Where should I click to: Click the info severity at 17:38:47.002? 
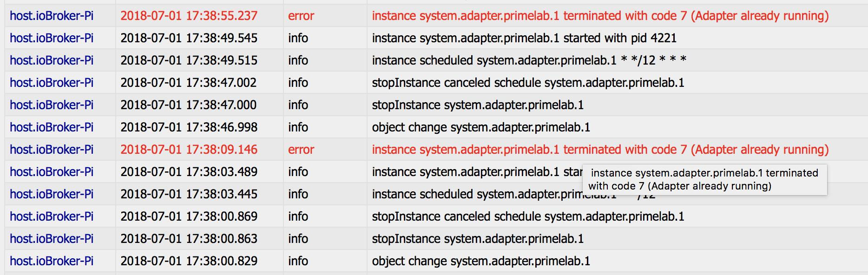point(298,83)
